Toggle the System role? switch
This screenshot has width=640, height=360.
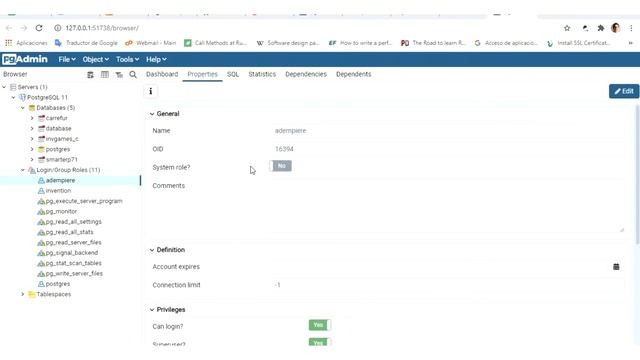coord(280,166)
